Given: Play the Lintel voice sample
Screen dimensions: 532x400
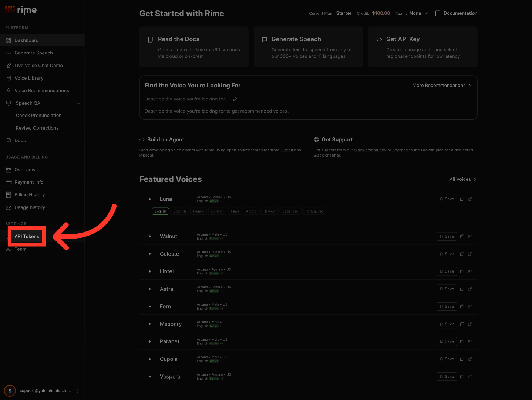Looking at the screenshot, I should point(150,271).
